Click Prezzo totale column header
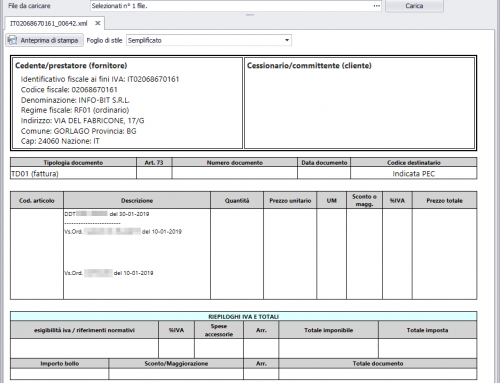The image size is (500, 383). pyautogui.click(x=444, y=201)
